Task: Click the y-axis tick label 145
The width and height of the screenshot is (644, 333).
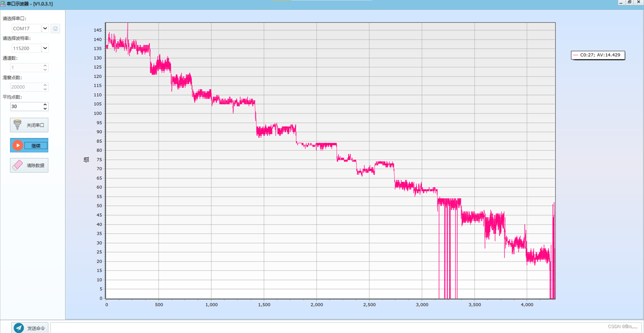Action: 98,30
